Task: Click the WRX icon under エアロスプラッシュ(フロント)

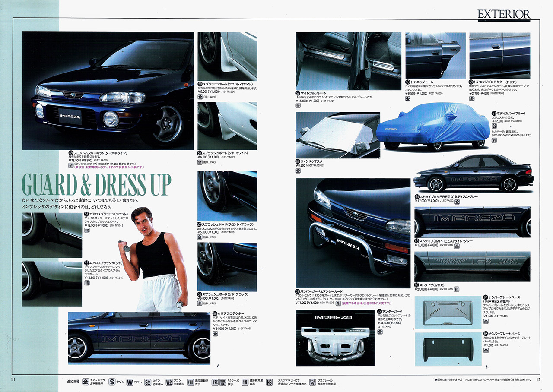Action: (x=86, y=231)
